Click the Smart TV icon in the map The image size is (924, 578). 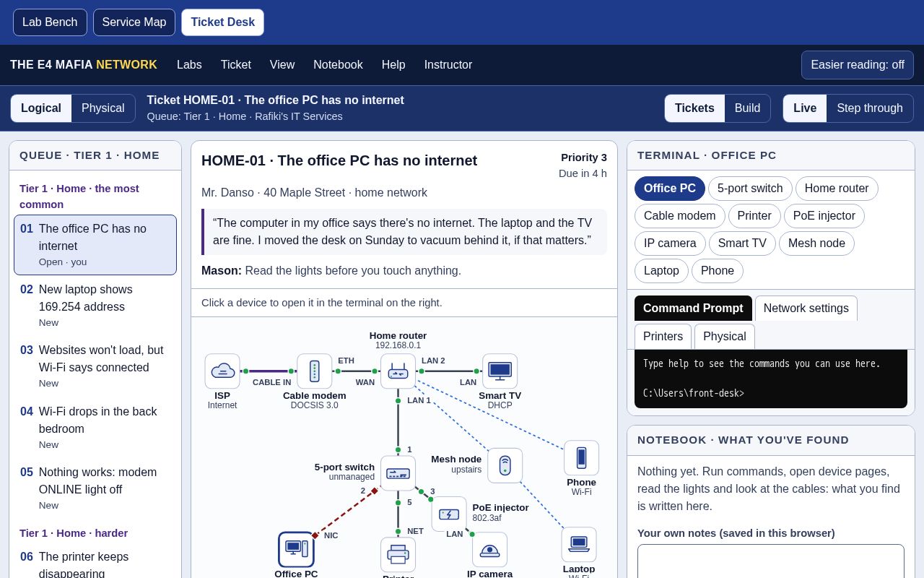tap(500, 371)
